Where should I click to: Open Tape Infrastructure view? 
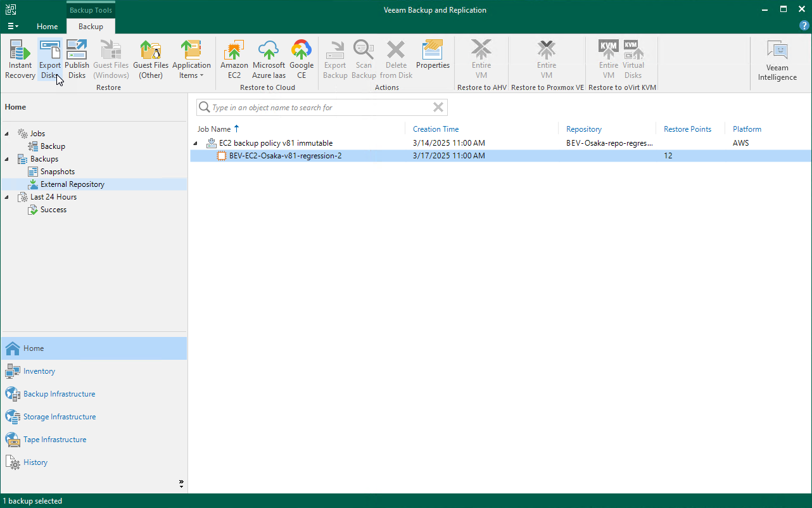(94, 440)
